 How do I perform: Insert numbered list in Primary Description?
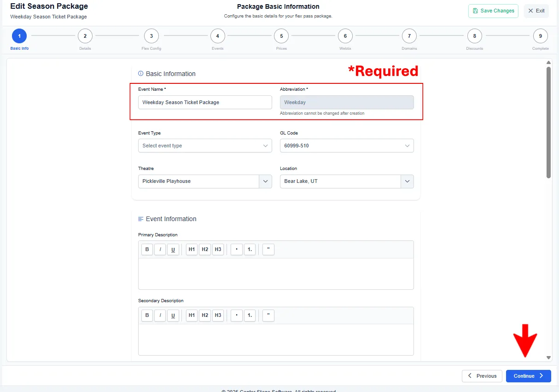tap(250, 250)
